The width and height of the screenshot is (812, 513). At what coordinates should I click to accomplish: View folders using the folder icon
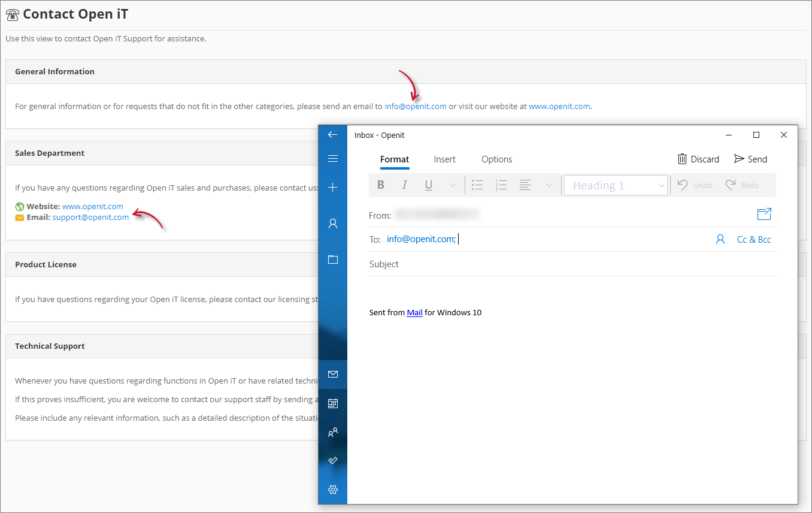pyautogui.click(x=332, y=259)
